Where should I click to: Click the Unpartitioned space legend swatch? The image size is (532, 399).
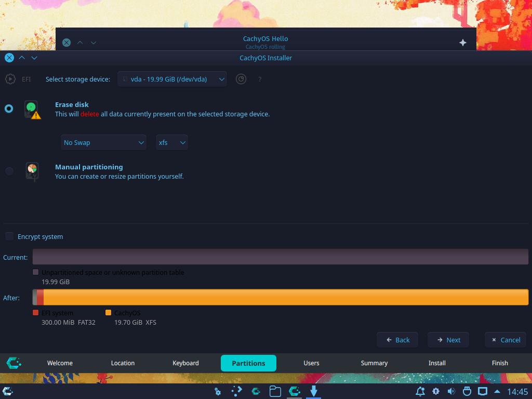point(36,272)
